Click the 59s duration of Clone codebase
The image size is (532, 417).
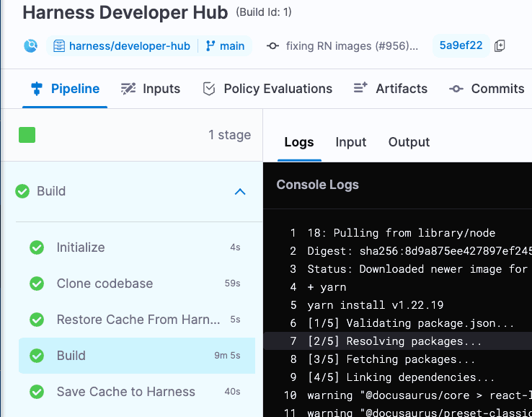point(232,284)
